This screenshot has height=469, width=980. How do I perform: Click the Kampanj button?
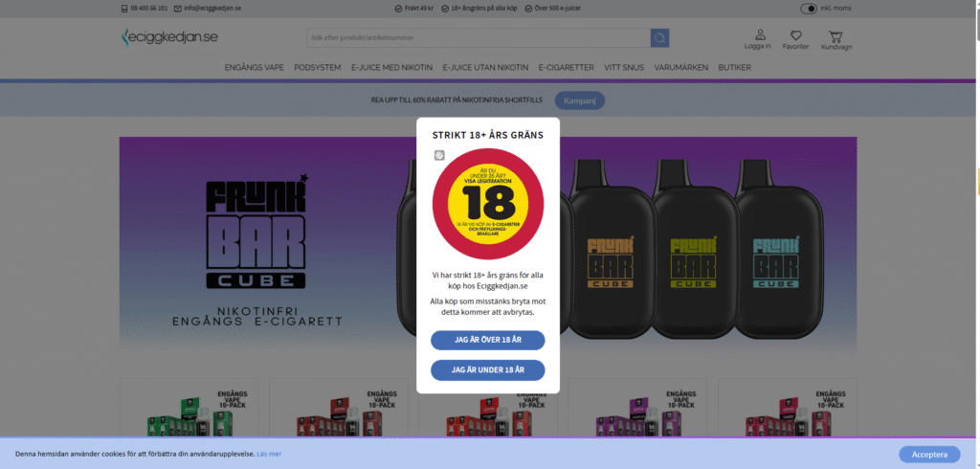pos(580,100)
